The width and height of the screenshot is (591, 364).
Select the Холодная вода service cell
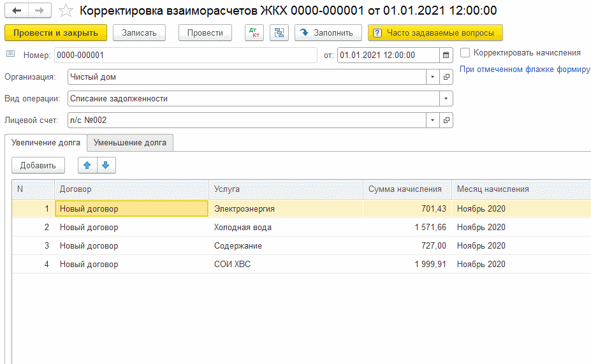[x=286, y=227]
